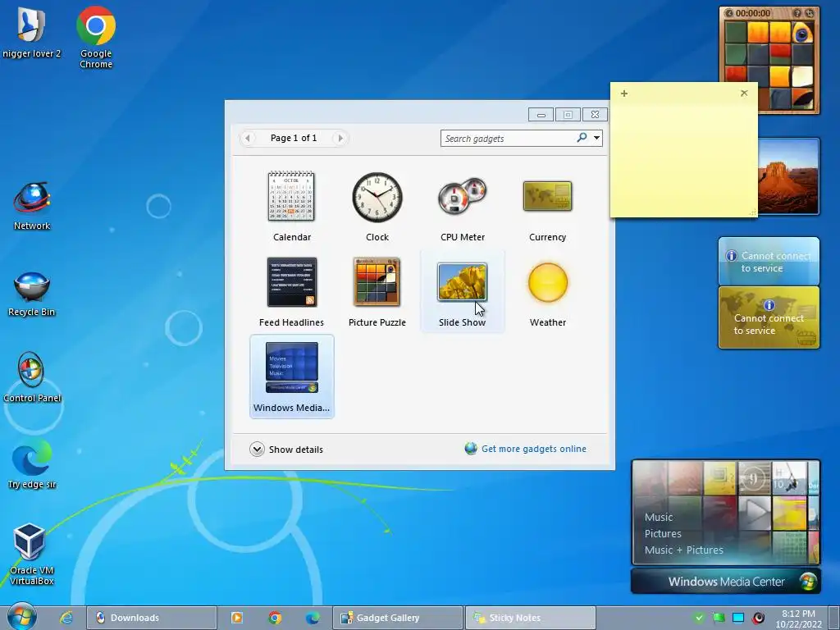The width and height of the screenshot is (840, 630).
Task: Open the desert Slide Show gadget on desktop
Action: click(x=788, y=176)
